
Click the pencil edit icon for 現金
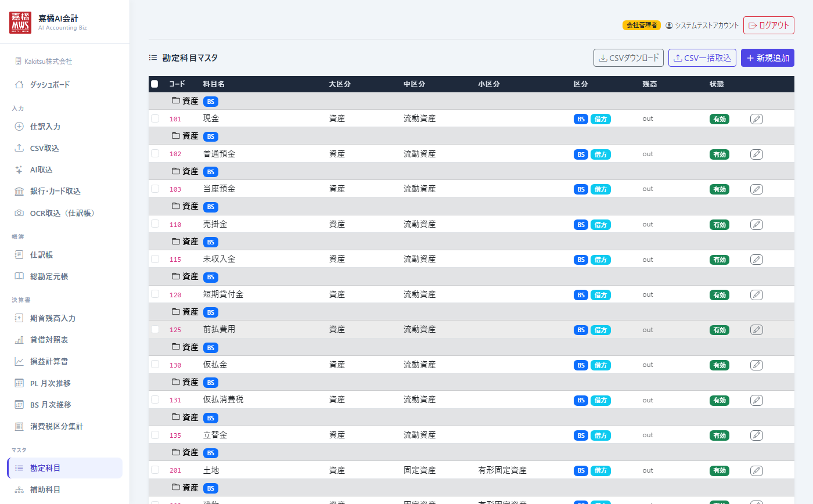point(756,119)
